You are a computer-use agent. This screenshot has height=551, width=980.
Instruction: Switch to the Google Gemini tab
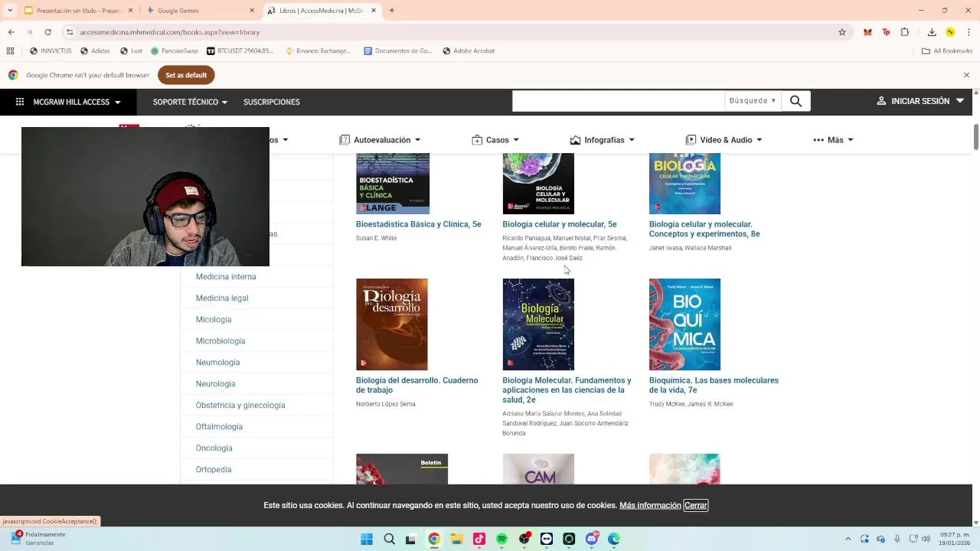pyautogui.click(x=200, y=11)
